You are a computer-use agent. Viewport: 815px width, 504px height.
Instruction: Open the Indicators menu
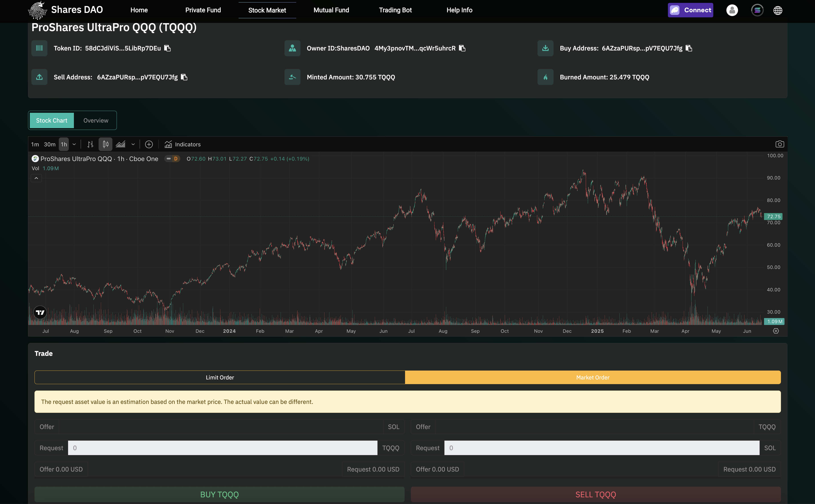(182, 144)
